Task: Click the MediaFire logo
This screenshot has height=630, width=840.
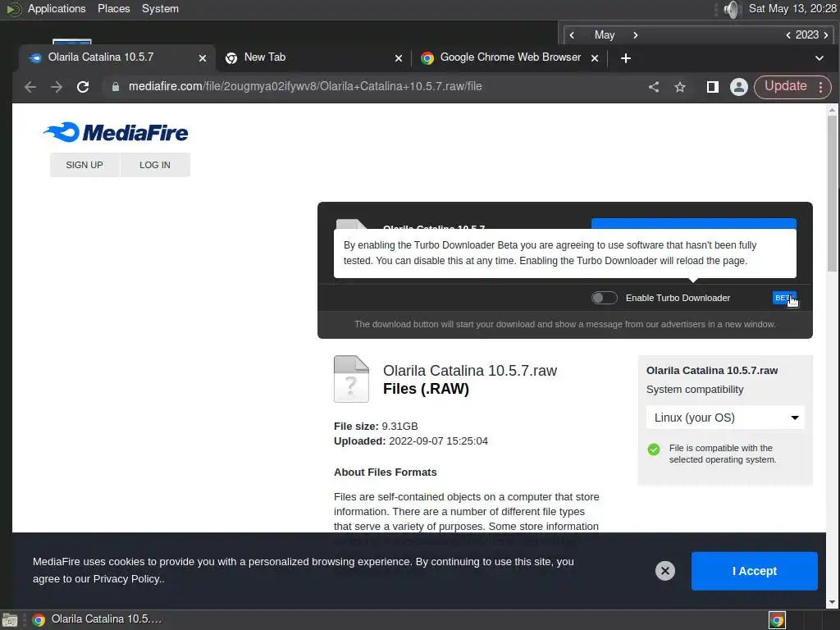Action: (116, 132)
